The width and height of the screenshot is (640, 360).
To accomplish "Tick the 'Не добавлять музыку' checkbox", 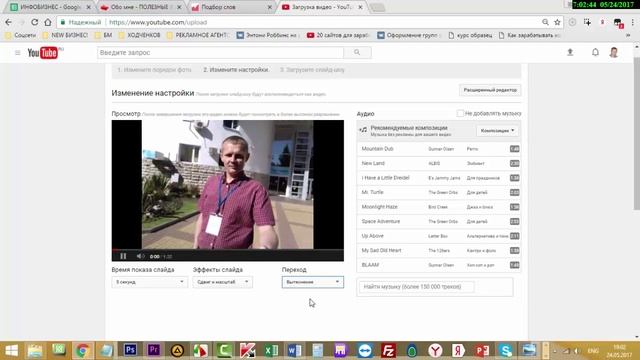I will [x=460, y=113].
